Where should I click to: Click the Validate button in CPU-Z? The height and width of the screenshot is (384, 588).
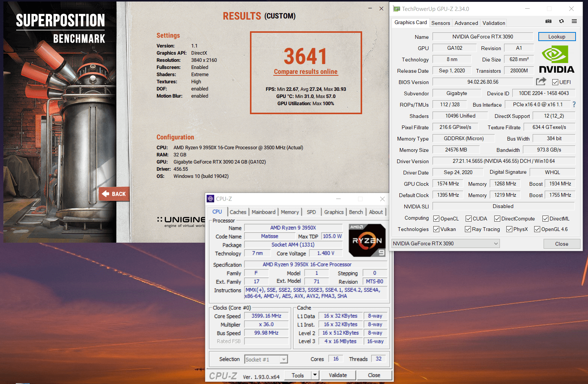coord(338,375)
